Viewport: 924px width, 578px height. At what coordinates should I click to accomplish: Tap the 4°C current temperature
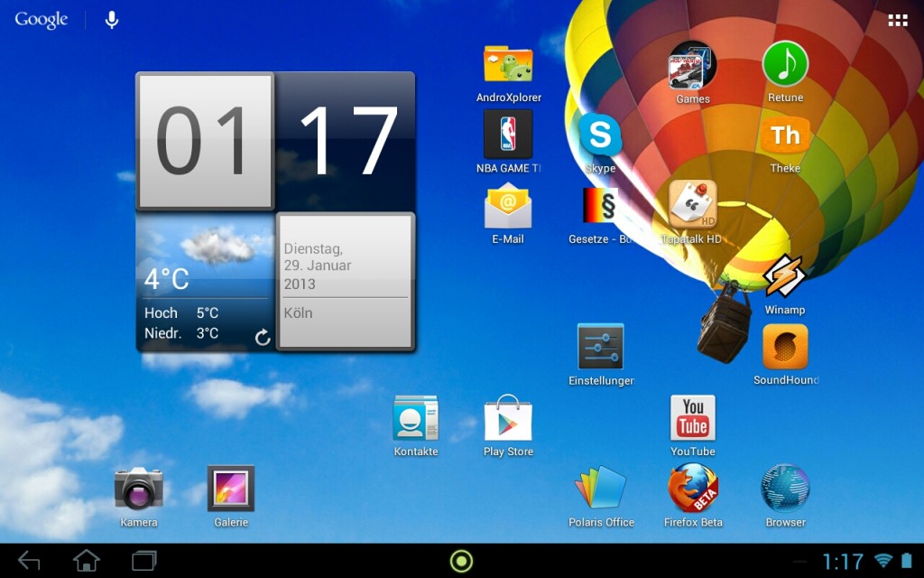pos(167,279)
